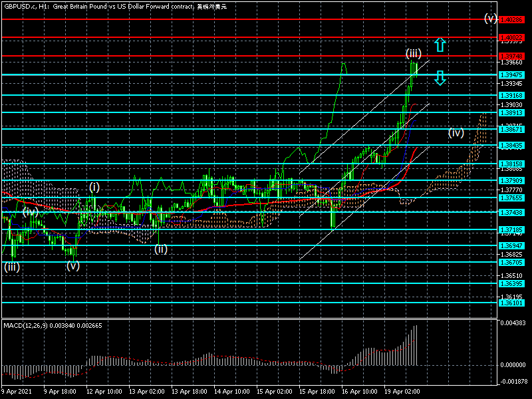This screenshot has height=399, width=532.
Task: Select the (ii) wave label at the low
Action: [161, 249]
